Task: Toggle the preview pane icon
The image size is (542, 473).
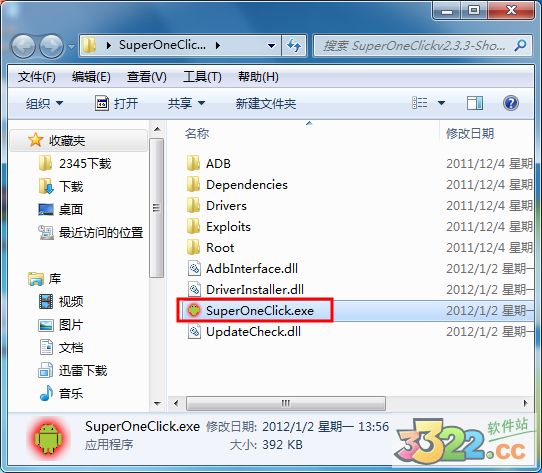Action: tap(475, 103)
